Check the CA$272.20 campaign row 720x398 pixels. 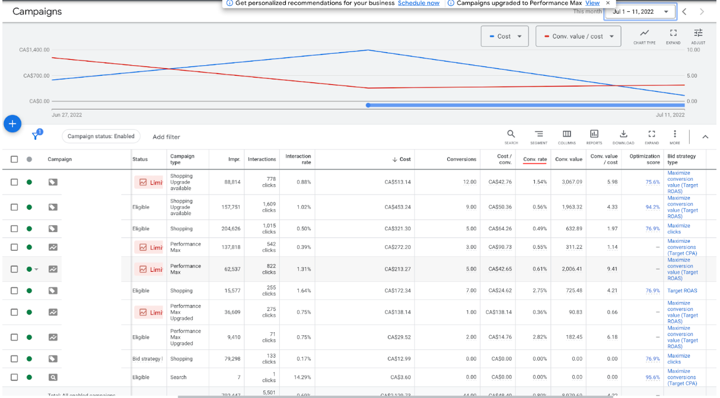(14, 247)
